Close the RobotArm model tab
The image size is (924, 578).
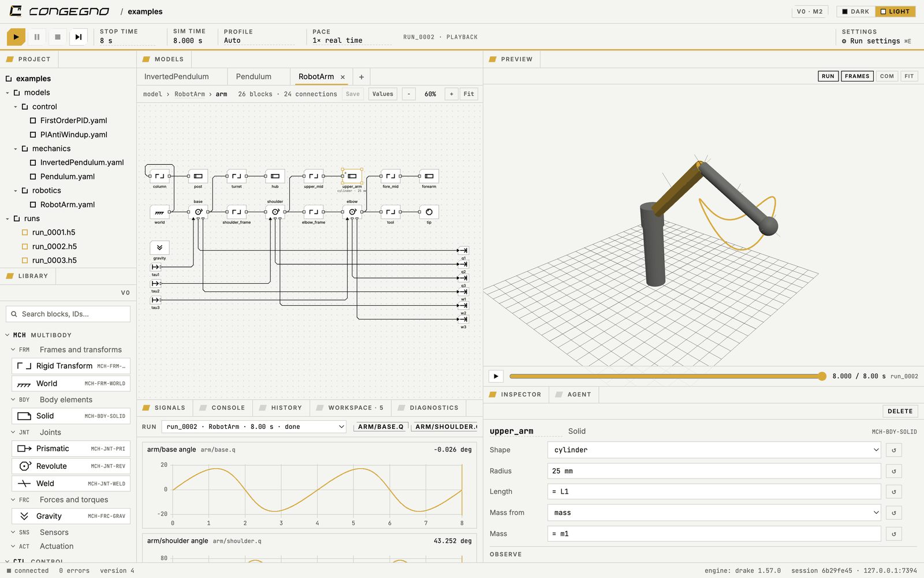[342, 77]
